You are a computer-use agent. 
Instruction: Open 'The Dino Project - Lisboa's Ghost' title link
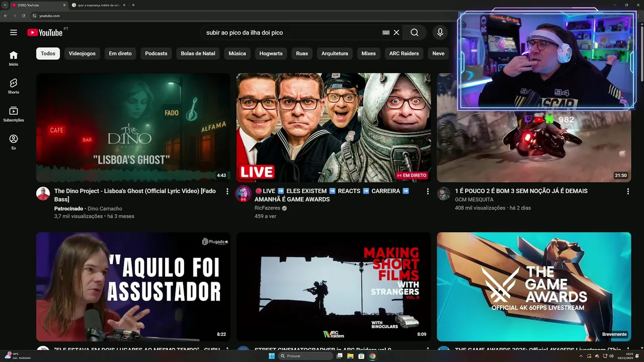(x=135, y=195)
